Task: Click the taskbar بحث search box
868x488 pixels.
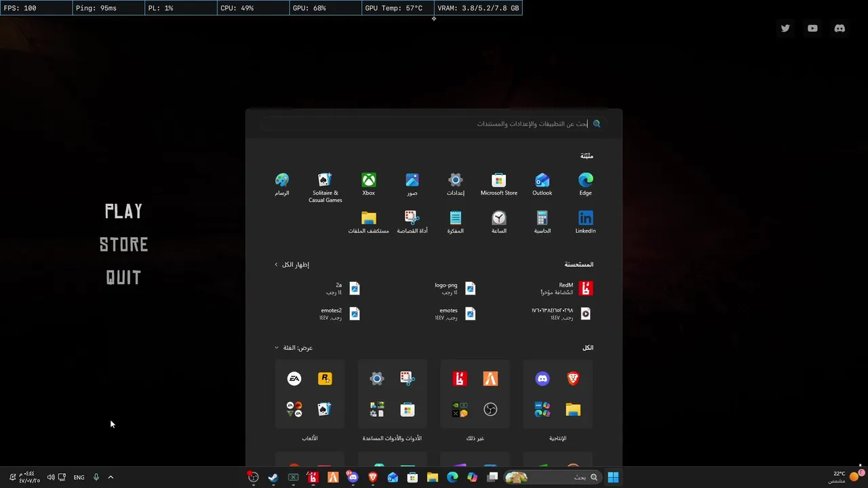Action: [x=553, y=477]
